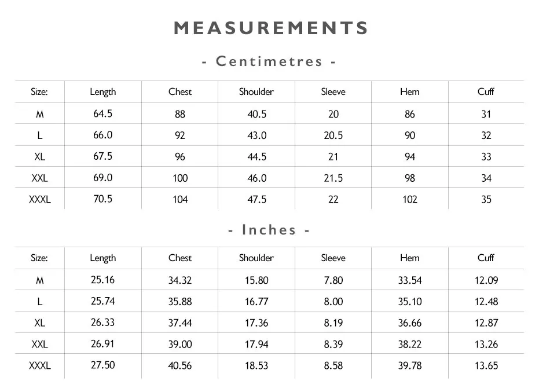Click the 25.16 length value in inches

click(x=103, y=280)
